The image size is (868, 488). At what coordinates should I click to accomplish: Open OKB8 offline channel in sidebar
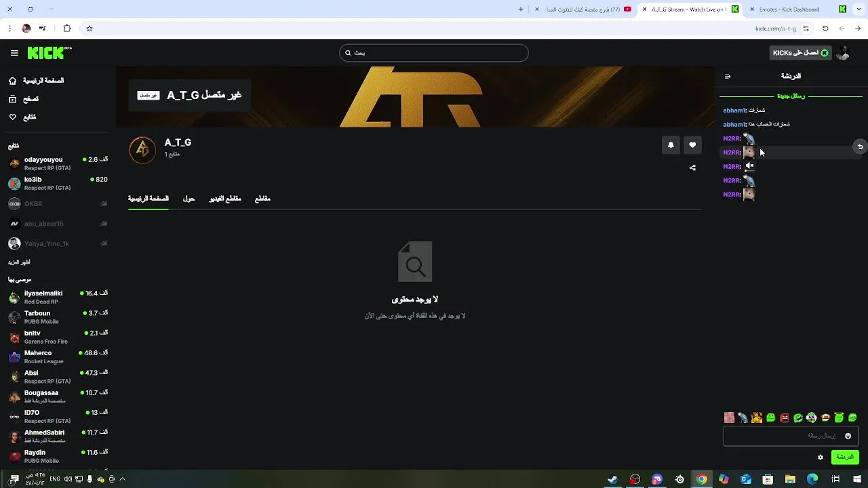coord(58,203)
